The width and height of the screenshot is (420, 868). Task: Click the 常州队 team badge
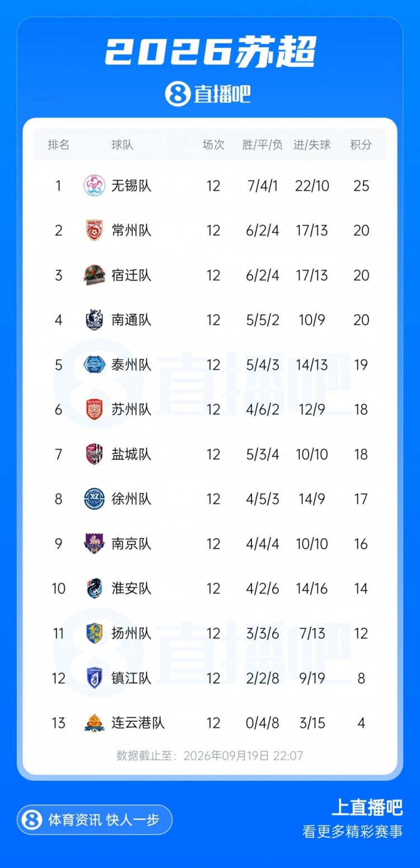(94, 230)
